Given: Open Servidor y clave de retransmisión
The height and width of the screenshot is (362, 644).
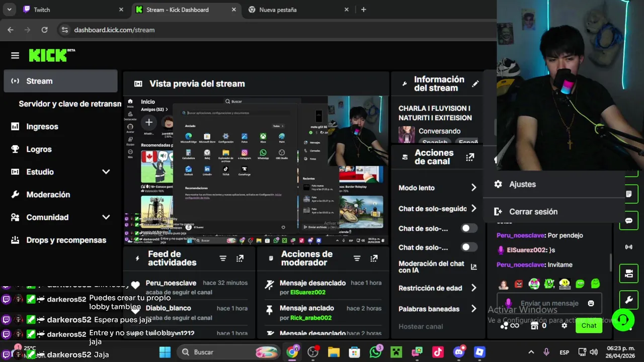Looking at the screenshot, I should pyautogui.click(x=70, y=104).
